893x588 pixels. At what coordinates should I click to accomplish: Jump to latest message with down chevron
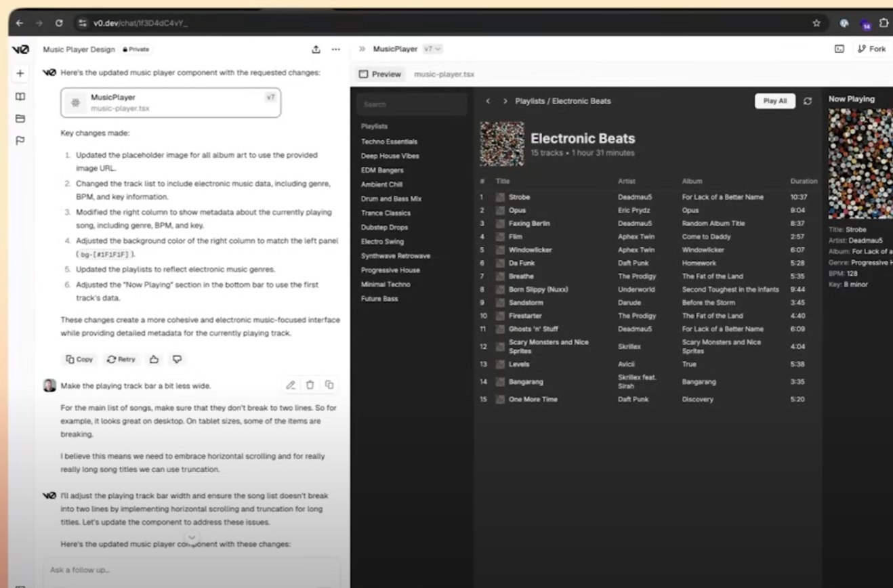tap(192, 538)
